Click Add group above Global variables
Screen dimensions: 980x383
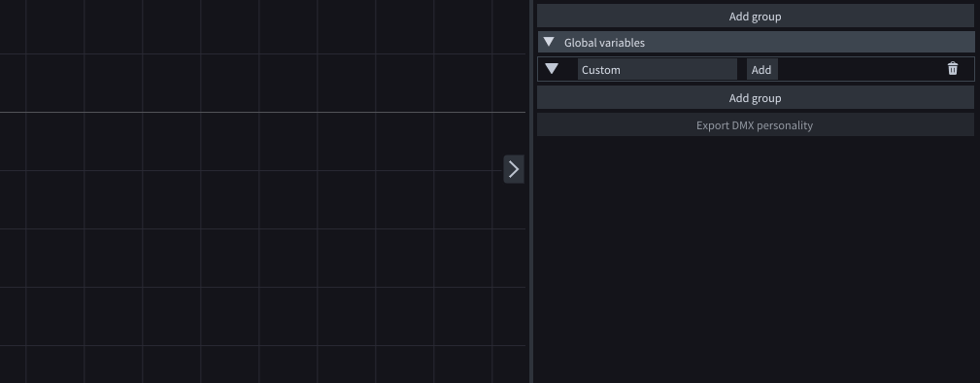tap(755, 17)
